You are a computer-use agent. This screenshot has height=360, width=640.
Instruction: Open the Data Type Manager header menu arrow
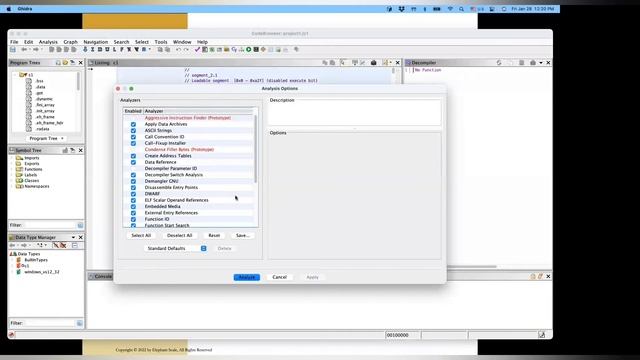tap(73, 238)
